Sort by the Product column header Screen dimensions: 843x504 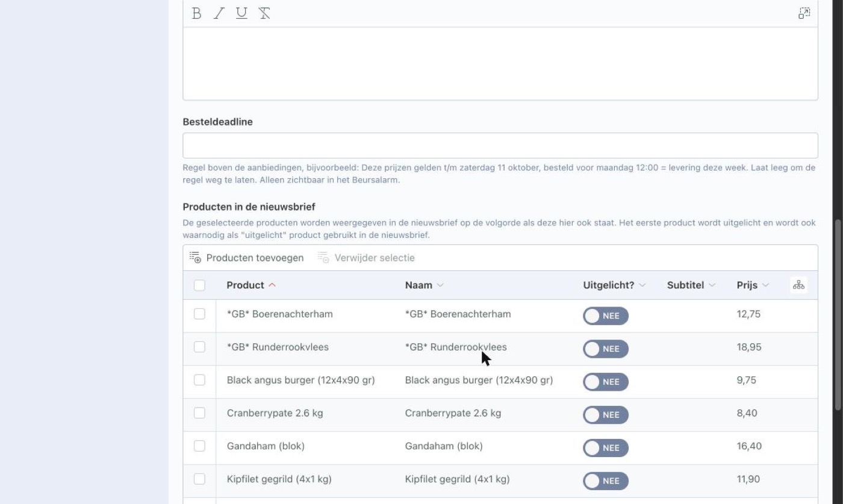[x=245, y=285]
